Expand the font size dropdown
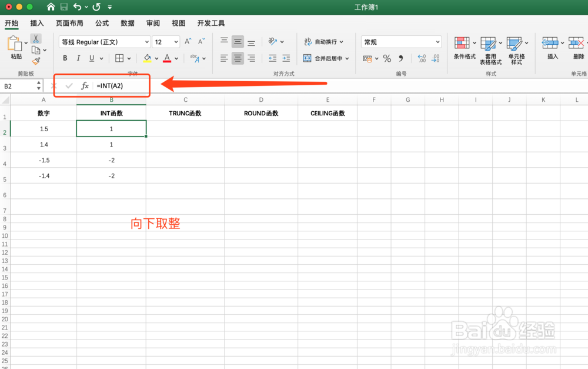The width and height of the screenshot is (588, 369). [174, 41]
